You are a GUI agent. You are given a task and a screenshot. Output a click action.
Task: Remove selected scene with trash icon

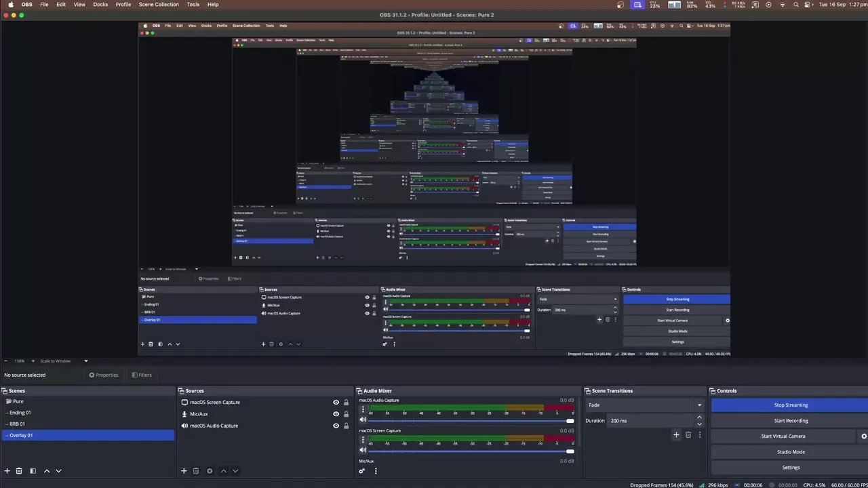click(x=19, y=470)
